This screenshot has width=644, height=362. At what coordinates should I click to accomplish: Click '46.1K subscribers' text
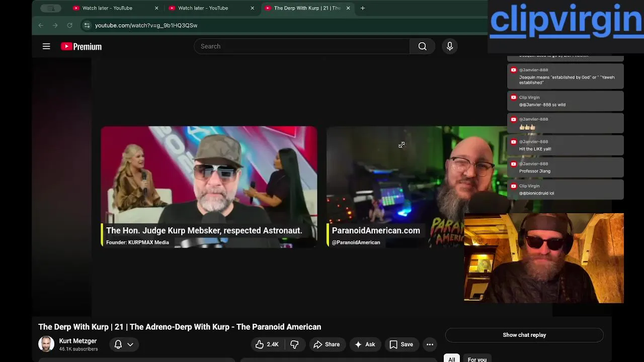(78, 349)
